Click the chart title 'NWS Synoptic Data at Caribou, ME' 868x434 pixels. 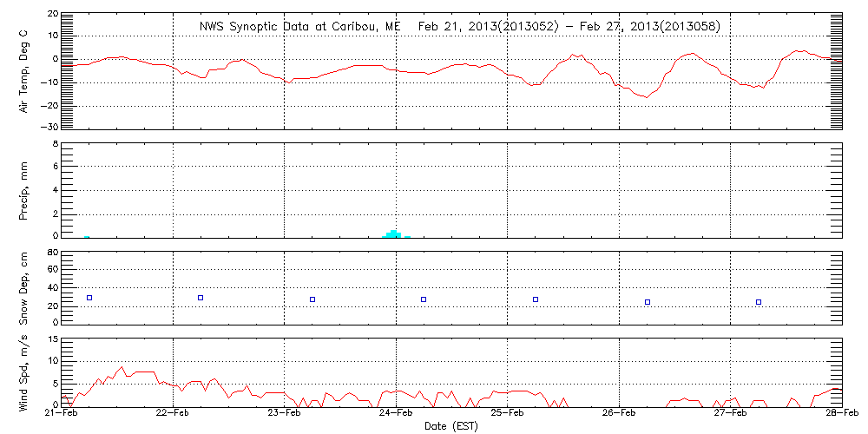coord(300,26)
